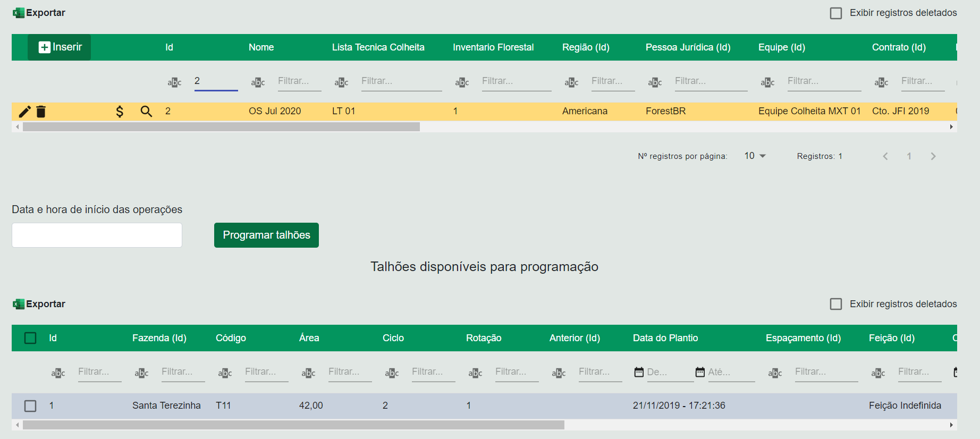Image resolution: width=980 pixels, height=439 pixels.
Task: Open the records per page dropdown
Action: tap(755, 156)
